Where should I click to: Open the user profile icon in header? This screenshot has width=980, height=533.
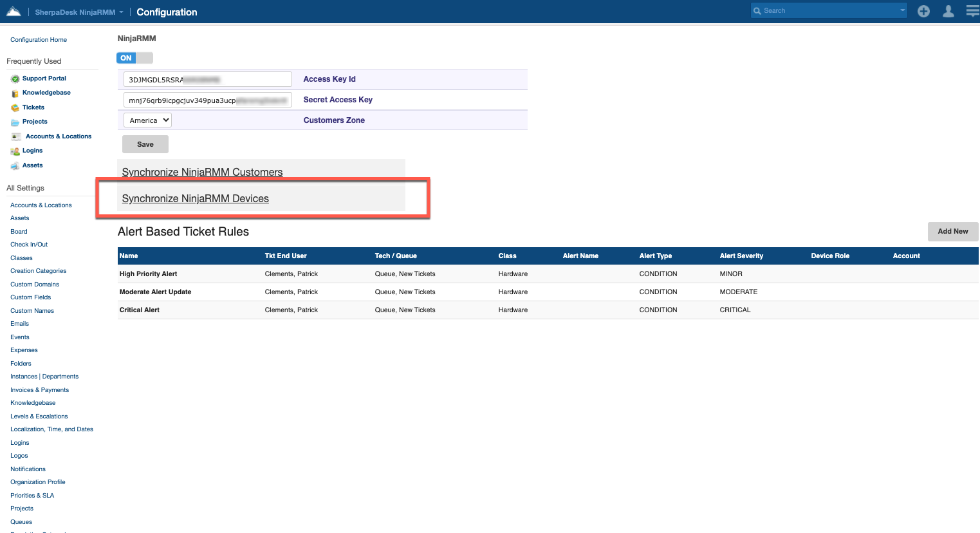[x=948, y=11]
